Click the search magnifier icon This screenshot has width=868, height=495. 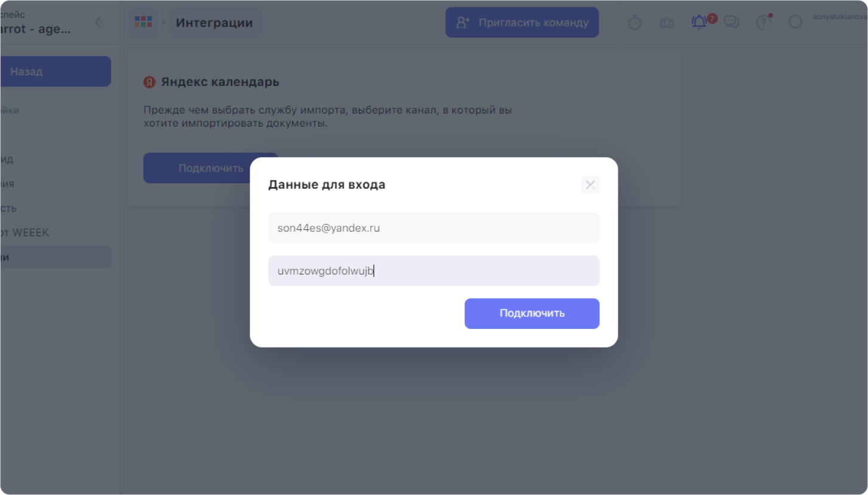(x=795, y=23)
